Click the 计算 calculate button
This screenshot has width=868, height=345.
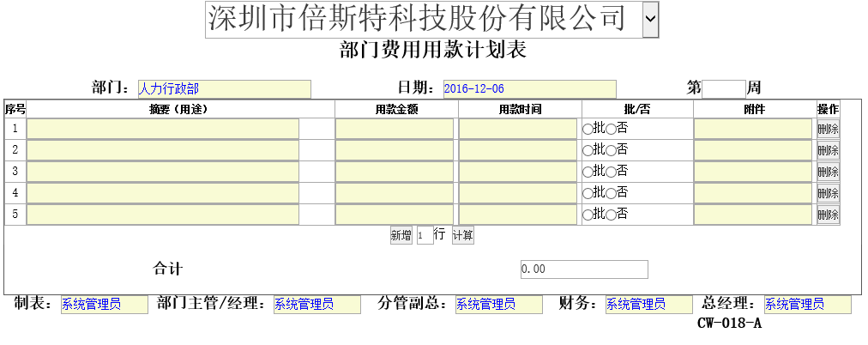coord(463,235)
